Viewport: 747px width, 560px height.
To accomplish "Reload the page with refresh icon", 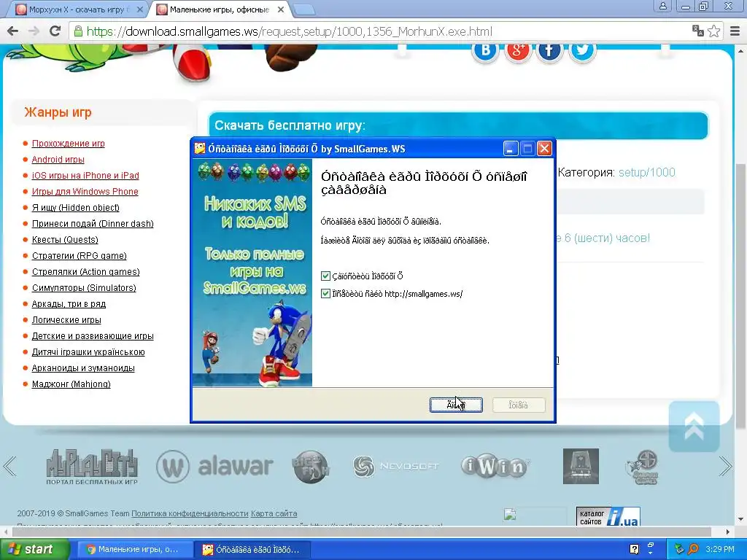I will (x=55, y=31).
